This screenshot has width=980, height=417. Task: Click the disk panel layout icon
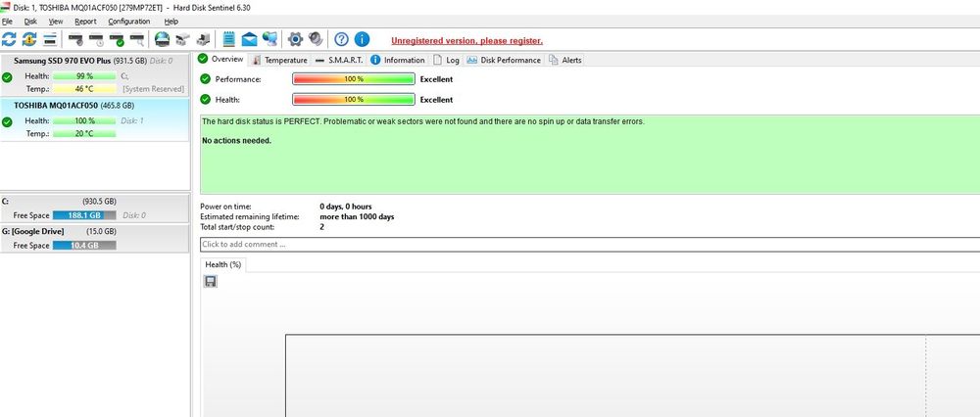click(x=50, y=39)
